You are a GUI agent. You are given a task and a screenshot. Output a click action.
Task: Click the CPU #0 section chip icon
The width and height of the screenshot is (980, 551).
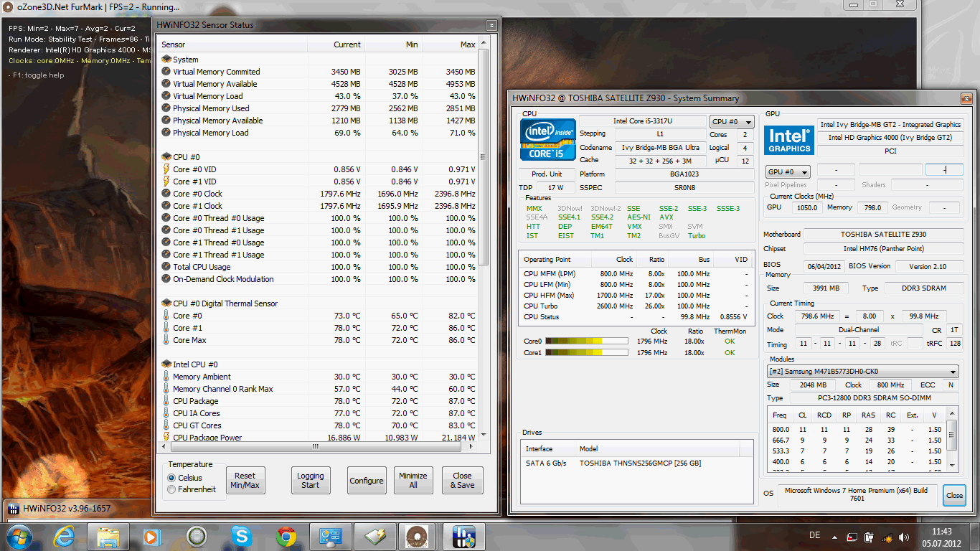tap(166, 157)
